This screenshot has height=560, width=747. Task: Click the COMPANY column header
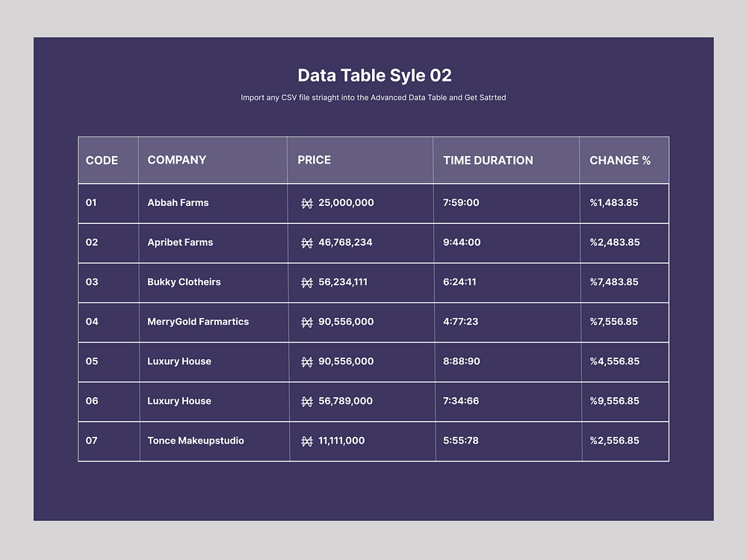click(x=177, y=160)
